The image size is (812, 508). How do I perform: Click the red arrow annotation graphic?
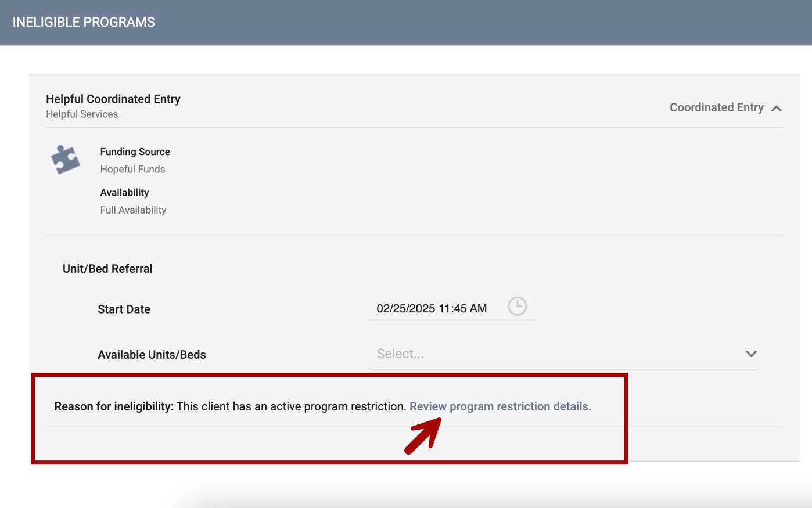click(x=422, y=435)
